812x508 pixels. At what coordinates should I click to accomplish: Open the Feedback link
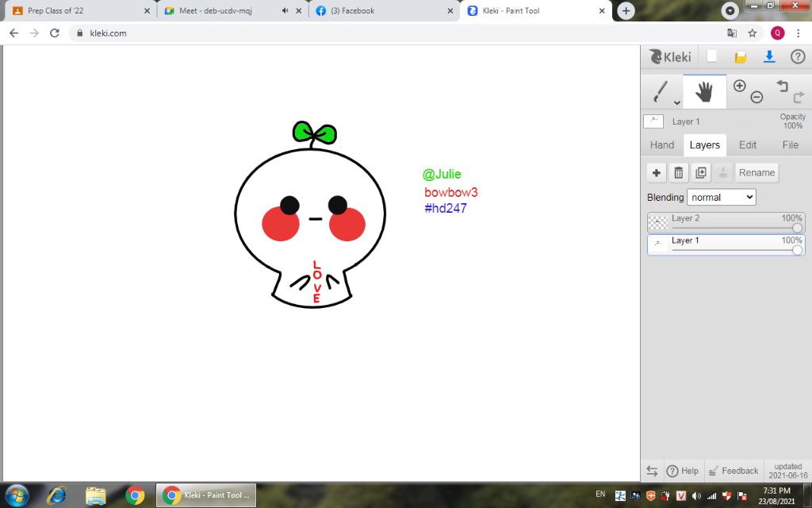pos(735,471)
